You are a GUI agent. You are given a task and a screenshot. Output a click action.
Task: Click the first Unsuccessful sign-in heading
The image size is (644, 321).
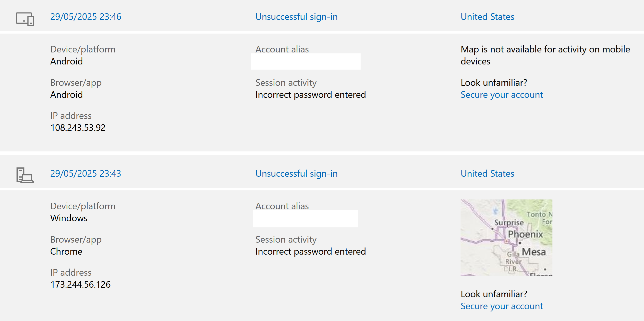pos(296,17)
